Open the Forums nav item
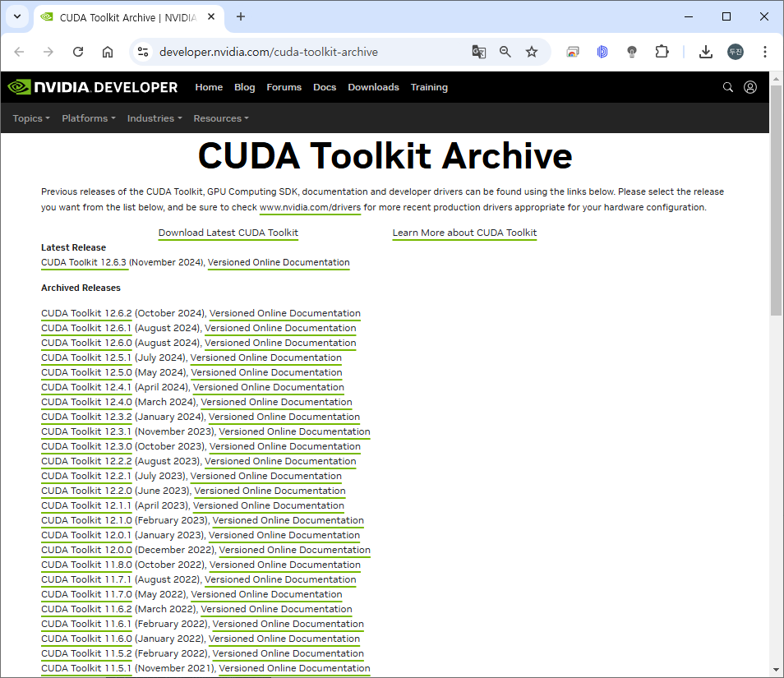The width and height of the screenshot is (784, 678). coord(284,87)
